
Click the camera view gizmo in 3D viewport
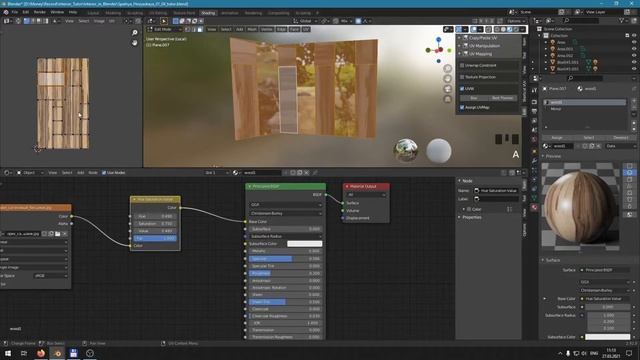pyautogui.click(x=448, y=89)
